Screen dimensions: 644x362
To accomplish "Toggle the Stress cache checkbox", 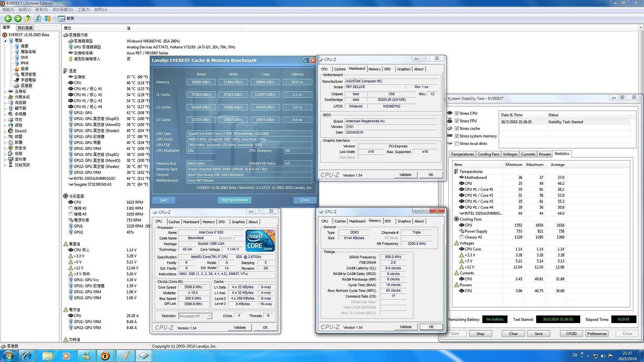I will [x=457, y=128].
